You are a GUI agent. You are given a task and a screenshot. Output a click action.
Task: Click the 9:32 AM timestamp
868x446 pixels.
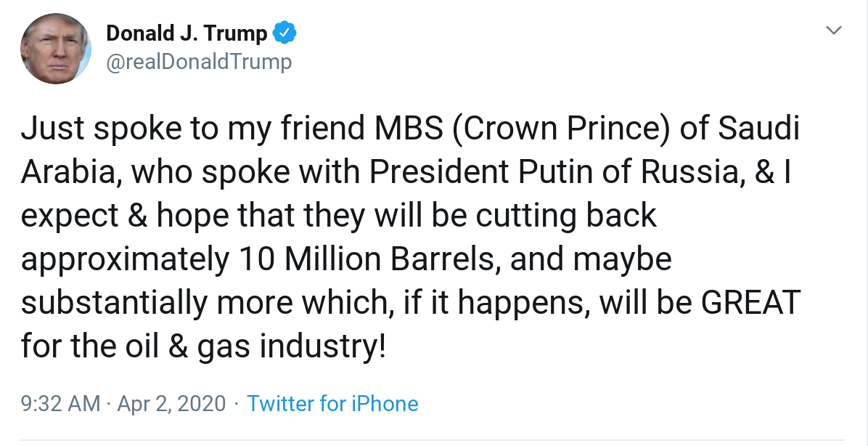click(x=61, y=404)
